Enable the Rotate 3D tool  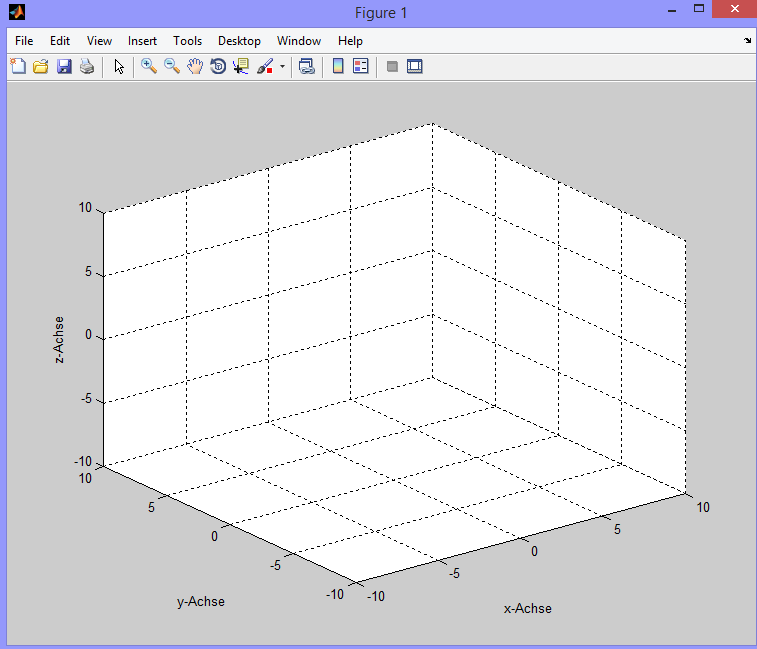(218, 67)
